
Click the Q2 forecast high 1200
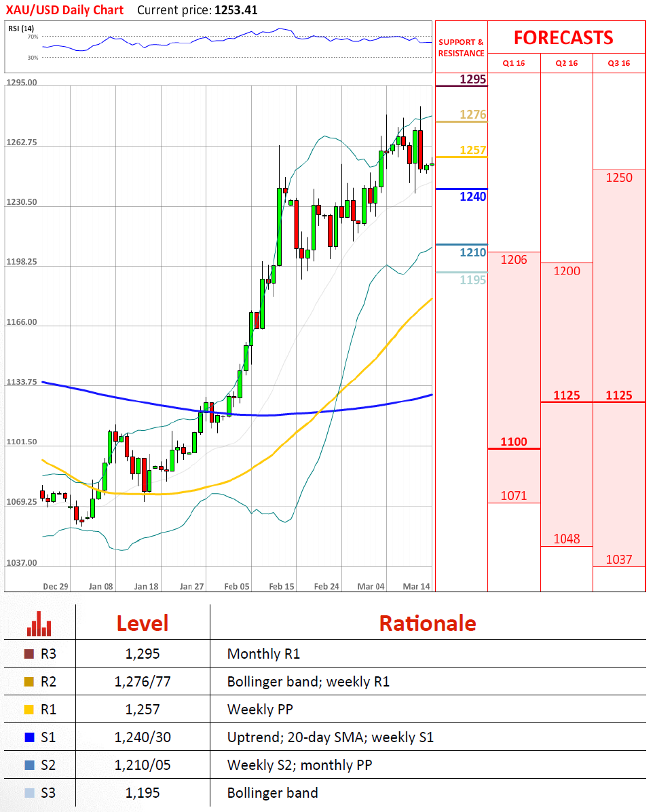click(x=566, y=271)
